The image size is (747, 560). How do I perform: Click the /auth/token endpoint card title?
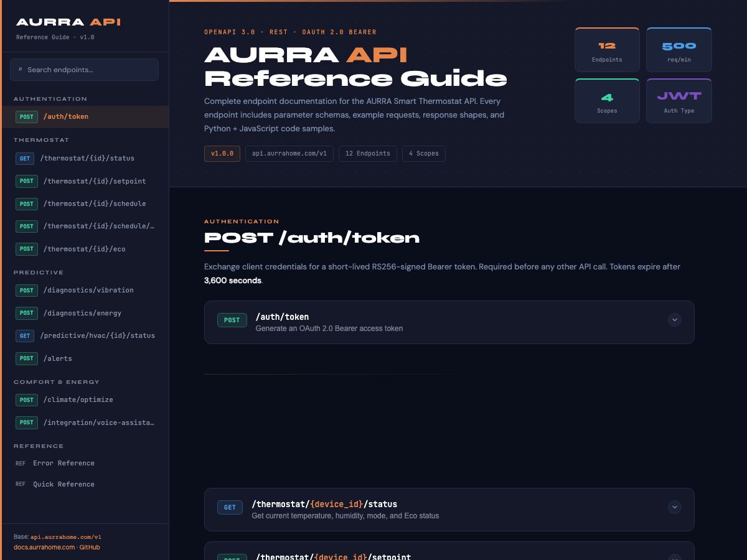(282, 317)
